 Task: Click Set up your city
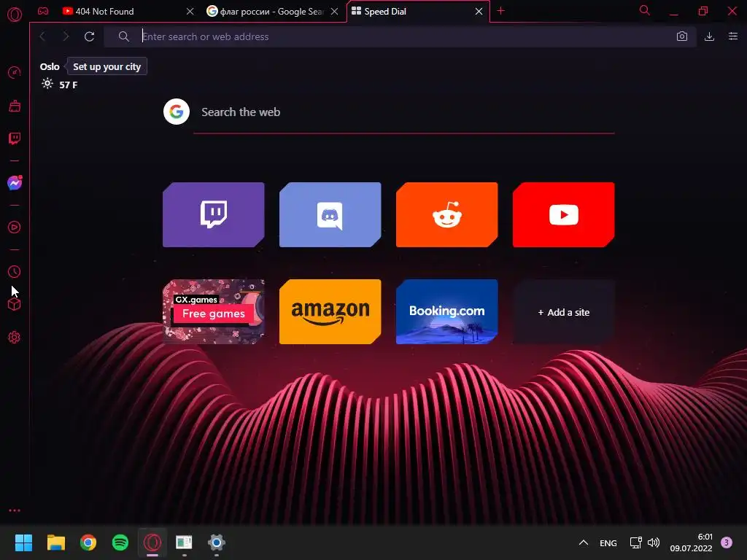coord(107,66)
